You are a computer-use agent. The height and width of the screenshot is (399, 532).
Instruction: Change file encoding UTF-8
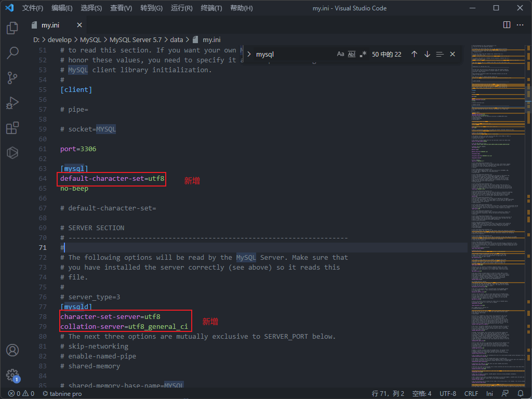click(x=448, y=394)
